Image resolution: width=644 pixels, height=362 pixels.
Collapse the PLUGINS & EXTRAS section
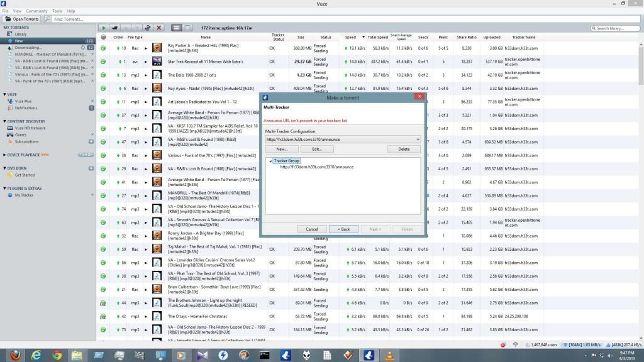(4, 189)
